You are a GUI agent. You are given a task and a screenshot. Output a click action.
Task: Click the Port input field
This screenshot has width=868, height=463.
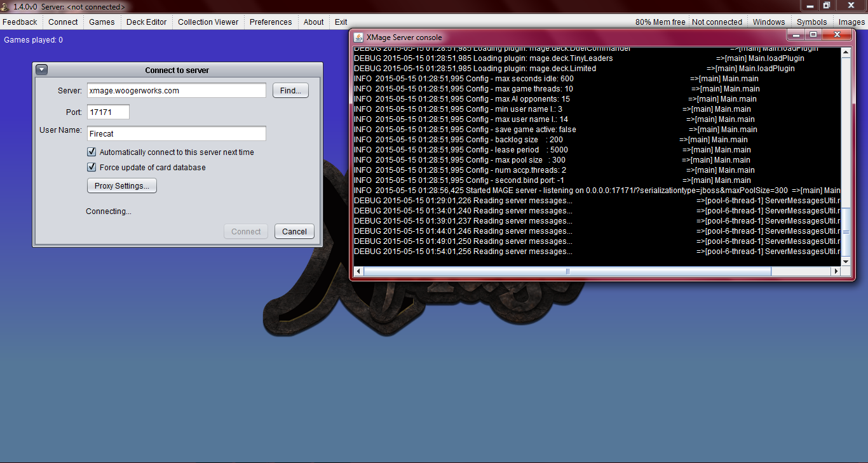coord(108,112)
